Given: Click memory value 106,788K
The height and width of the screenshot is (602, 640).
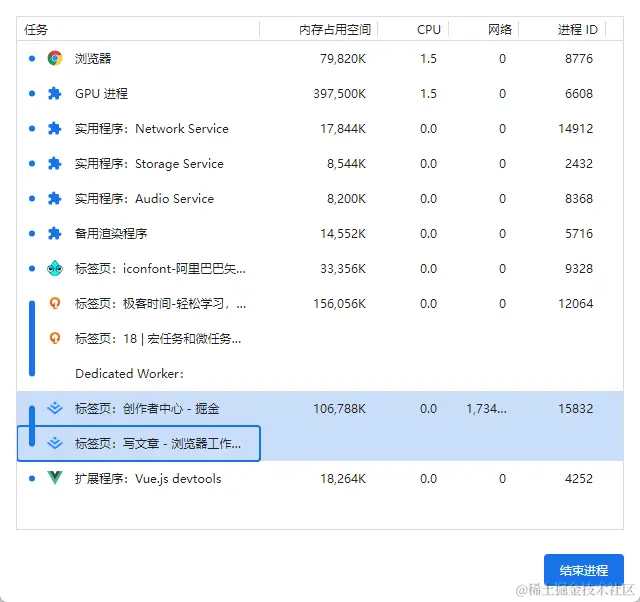Looking at the screenshot, I should point(340,409).
